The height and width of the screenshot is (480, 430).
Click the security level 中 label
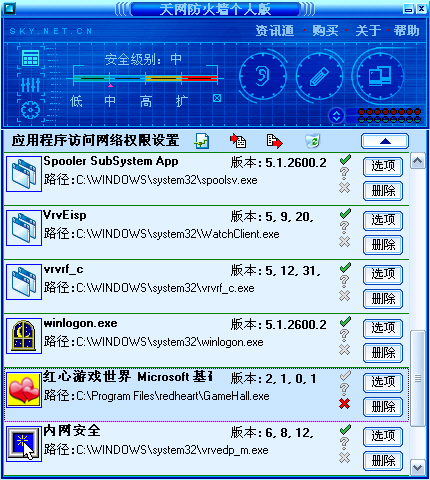110,101
